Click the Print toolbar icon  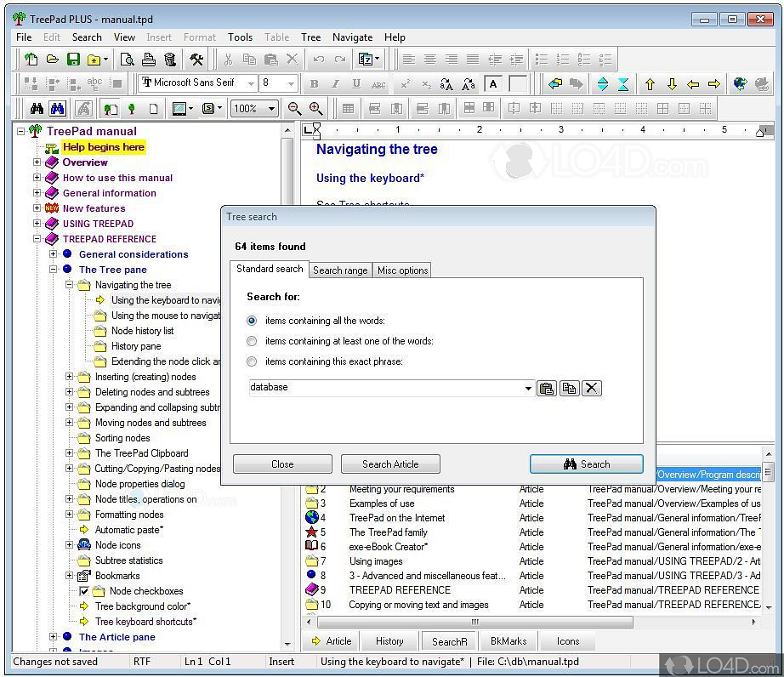click(148, 60)
